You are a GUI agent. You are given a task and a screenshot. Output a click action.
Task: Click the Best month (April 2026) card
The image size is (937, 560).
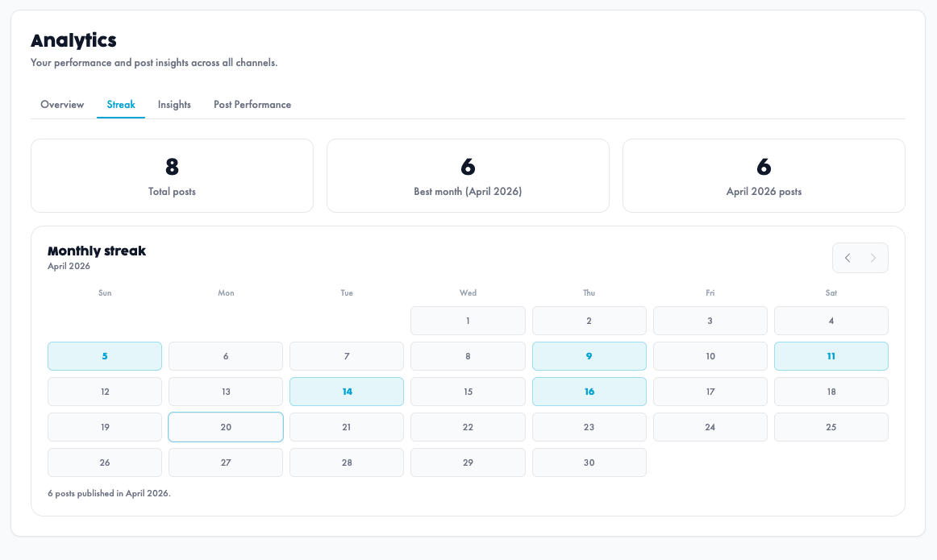468,176
